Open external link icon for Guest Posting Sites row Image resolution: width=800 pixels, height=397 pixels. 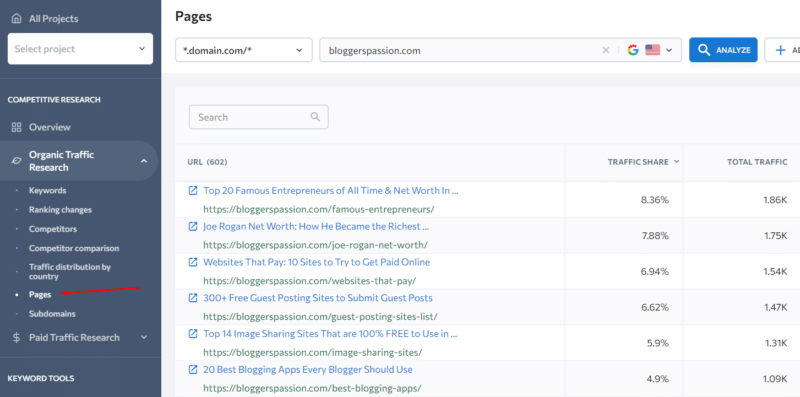point(193,297)
